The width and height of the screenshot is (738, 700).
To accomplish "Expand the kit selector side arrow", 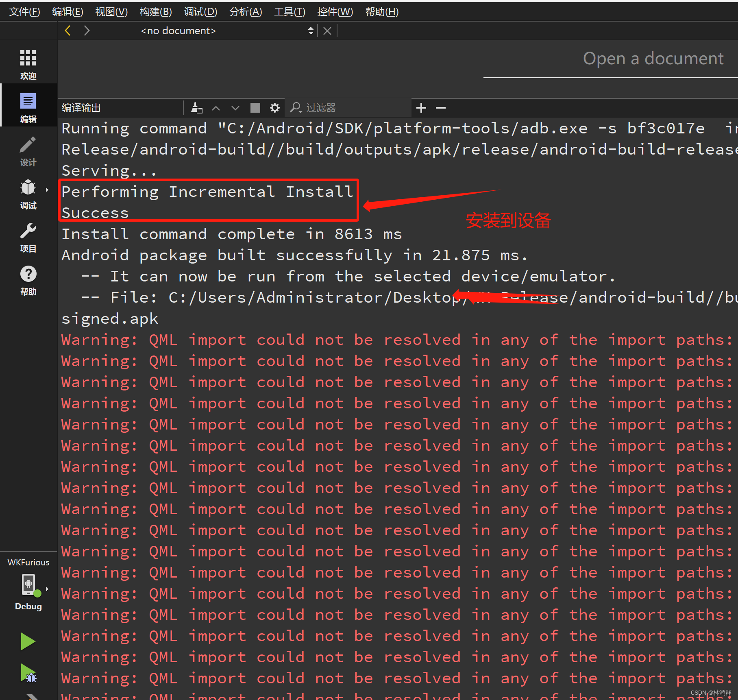I will coord(47,589).
